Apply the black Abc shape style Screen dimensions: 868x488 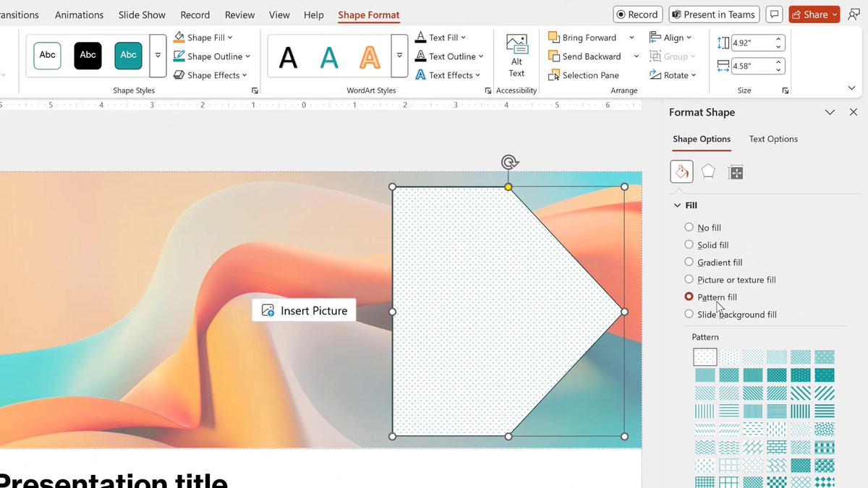(88, 55)
